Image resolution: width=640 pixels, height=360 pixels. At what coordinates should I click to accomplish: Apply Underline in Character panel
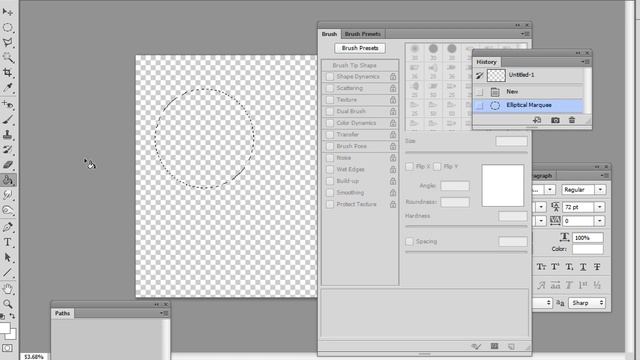click(583, 267)
